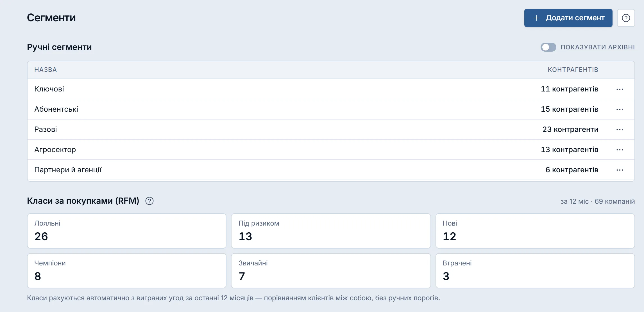644x312 pixels.
Task: Open the Чемпіони RFM card
Action: tap(127, 271)
